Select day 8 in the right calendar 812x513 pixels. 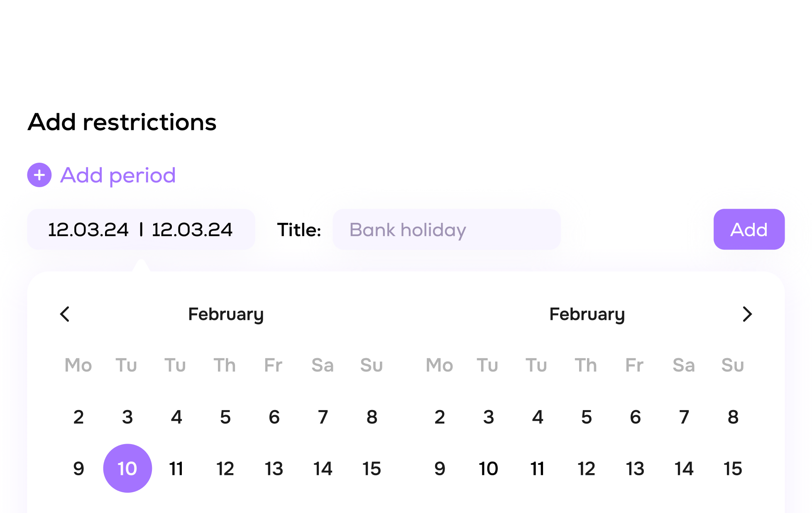[x=733, y=417]
